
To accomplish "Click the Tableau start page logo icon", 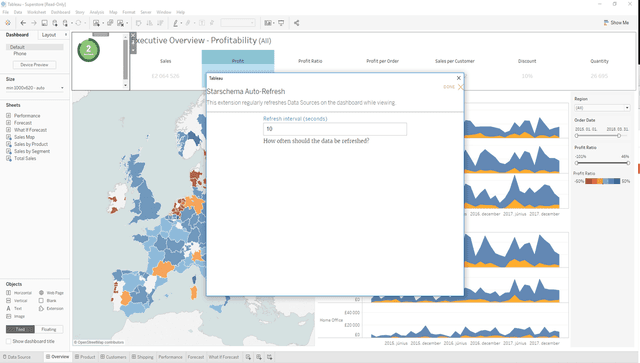I will pyautogui.click(x=8, y=23).
